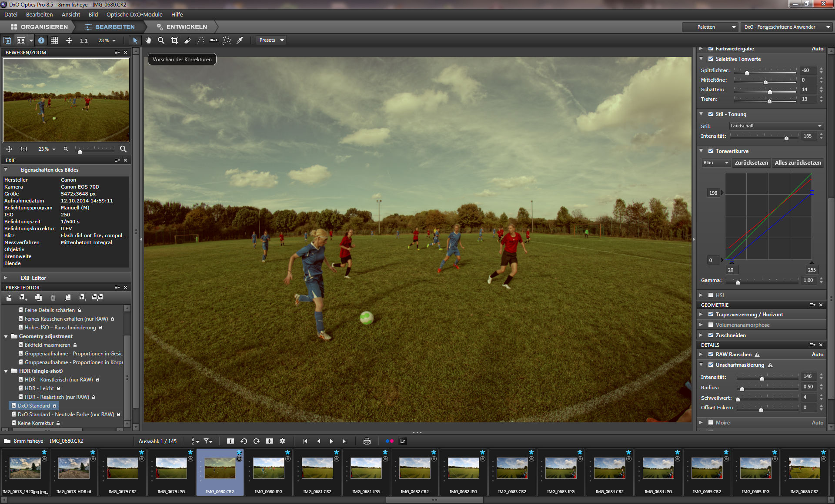The height and width of the screenshot is (504, 835).
Task: Open the Stil Landschaft dropdown
Action: coord(776,126)
